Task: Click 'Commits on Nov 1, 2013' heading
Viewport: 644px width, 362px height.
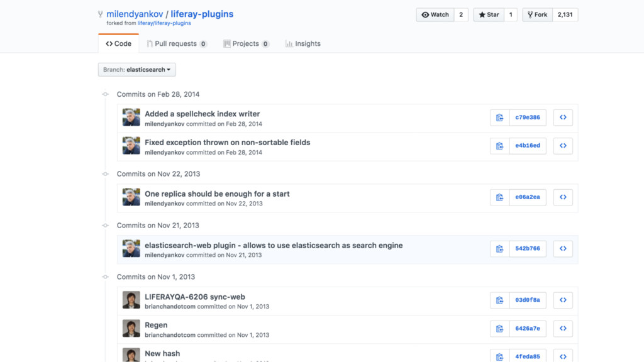Action: point(156,277)
